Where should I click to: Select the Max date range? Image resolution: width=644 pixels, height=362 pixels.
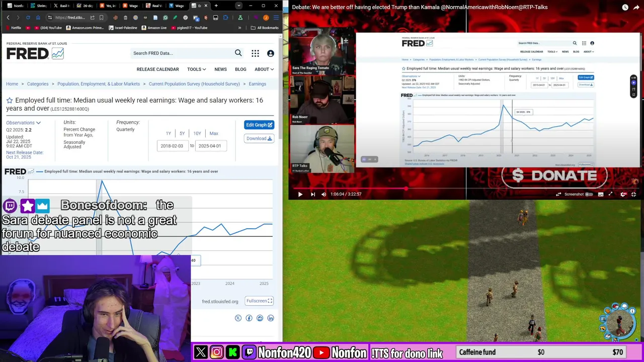tap(214, 133)
